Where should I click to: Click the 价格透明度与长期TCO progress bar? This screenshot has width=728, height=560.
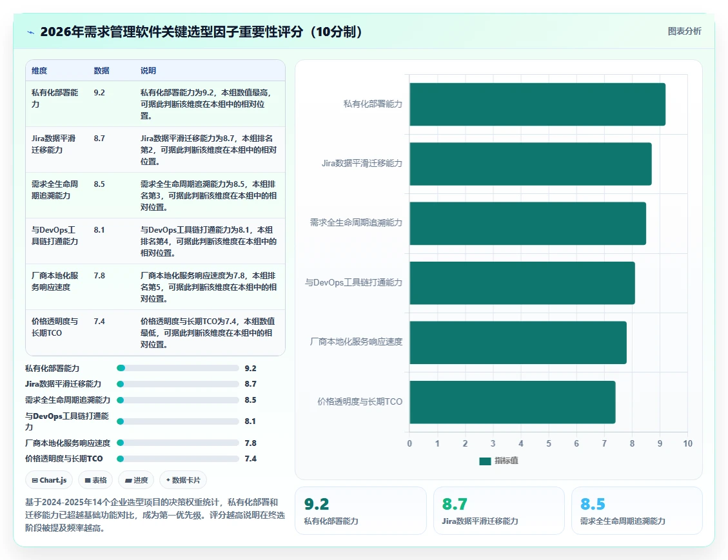coord(178,458)
